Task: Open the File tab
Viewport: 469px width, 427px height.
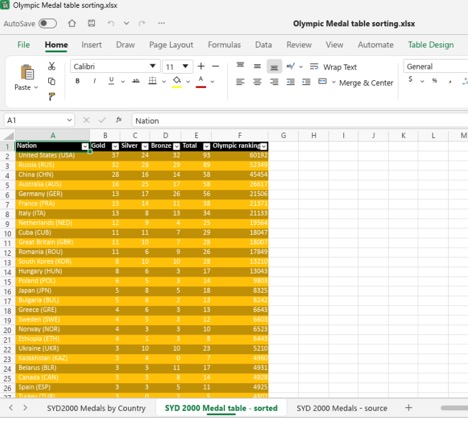Action: 24,45
